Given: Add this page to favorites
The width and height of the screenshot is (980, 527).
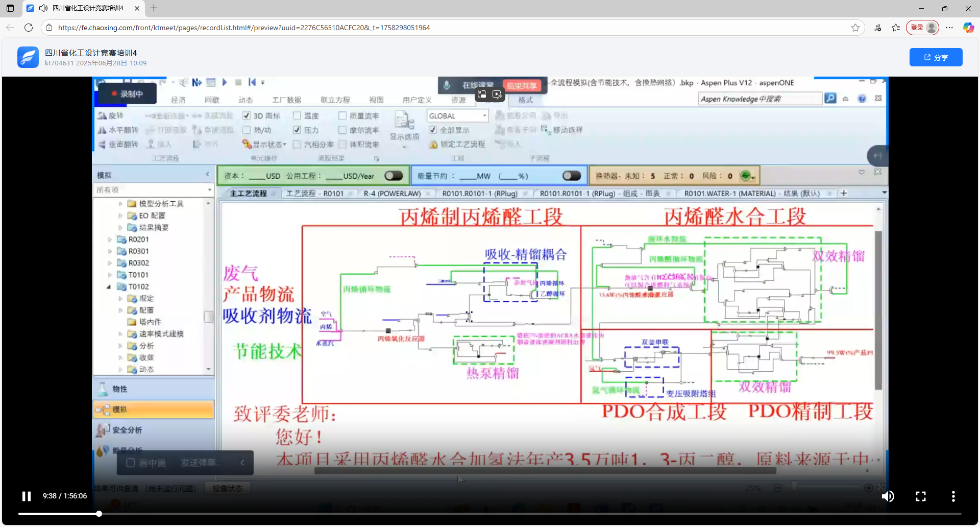Looking at the screenshot, I should (855, 28).
